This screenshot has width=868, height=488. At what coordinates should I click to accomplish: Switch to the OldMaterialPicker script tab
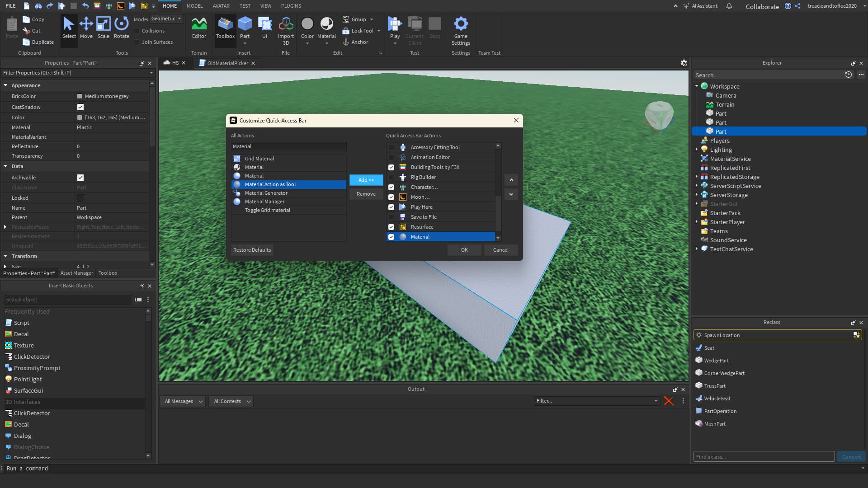tap(227, 63)
